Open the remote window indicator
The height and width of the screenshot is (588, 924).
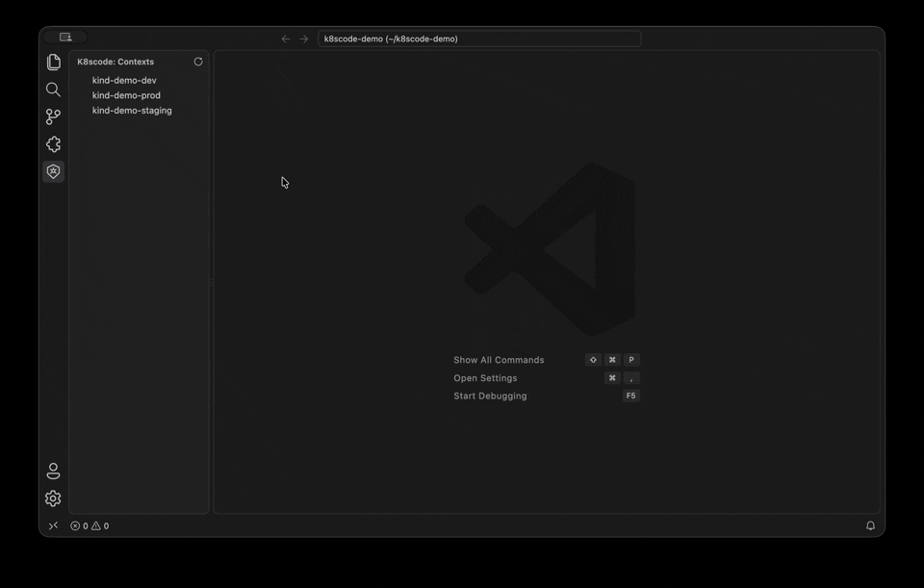[53, 525]
